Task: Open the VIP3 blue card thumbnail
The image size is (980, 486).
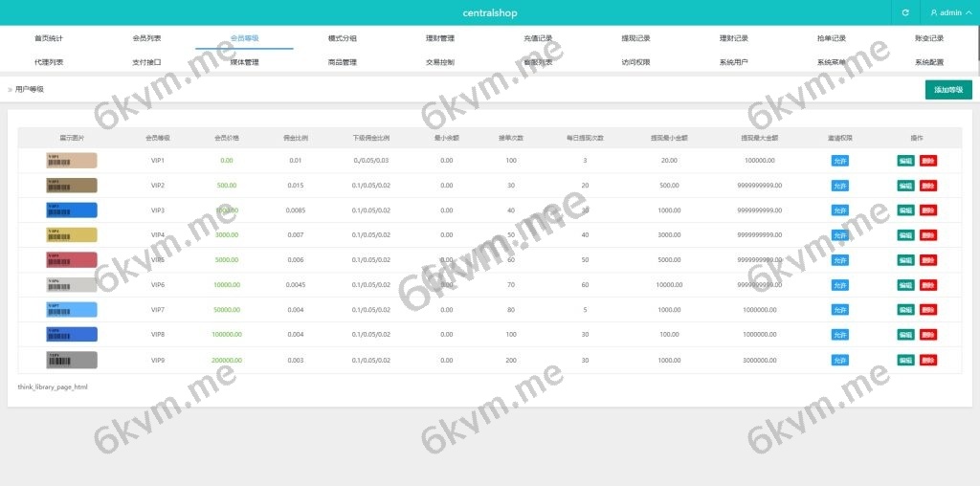Action: coord(72,210)
